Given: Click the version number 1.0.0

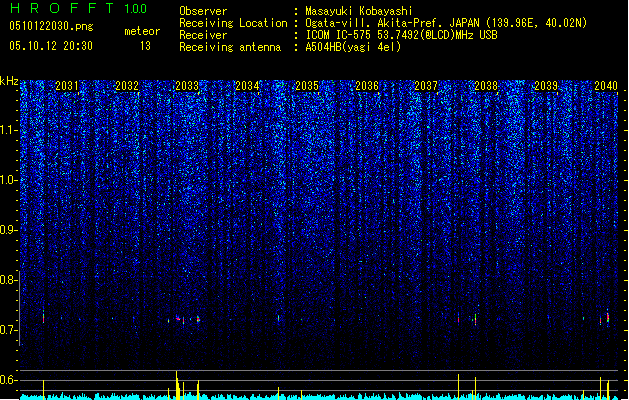Looking at the screenshot, I should tap(135, 9).
